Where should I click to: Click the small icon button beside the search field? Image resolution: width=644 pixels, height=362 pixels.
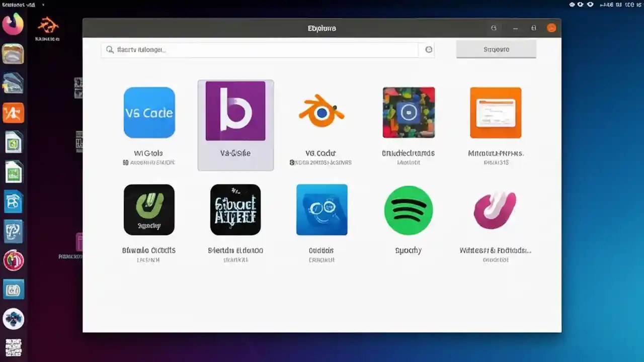tap(429, 49)
